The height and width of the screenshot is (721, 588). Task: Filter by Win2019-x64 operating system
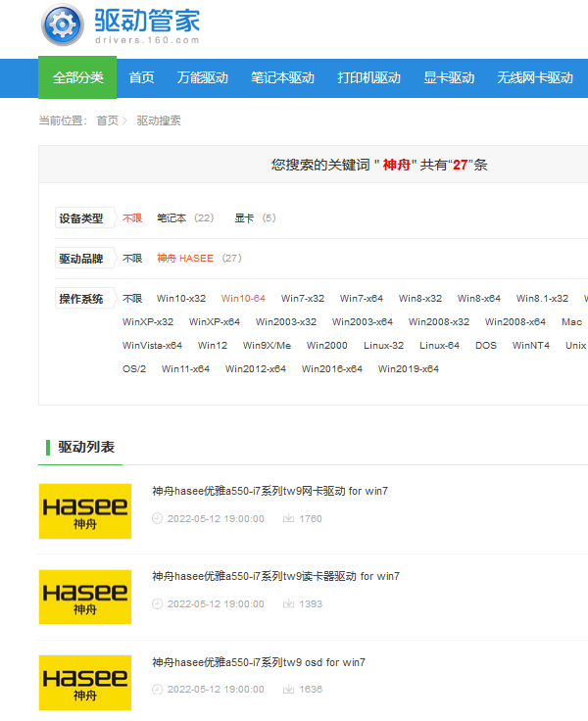[x=409, y=368]
